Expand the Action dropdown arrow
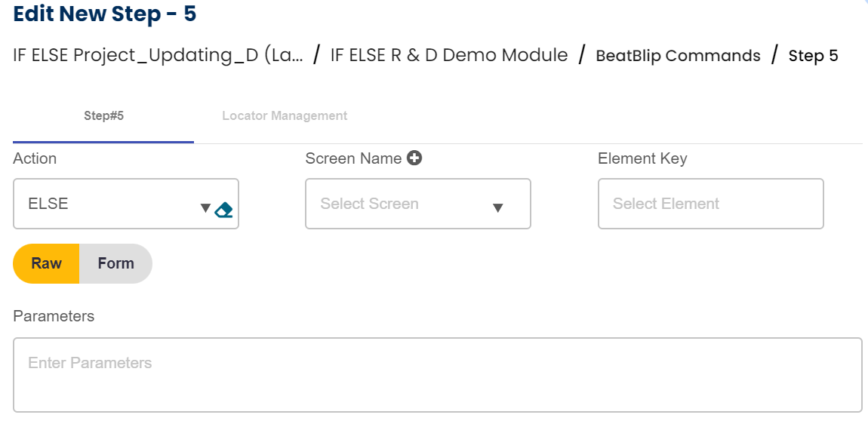 pos(205,207)
